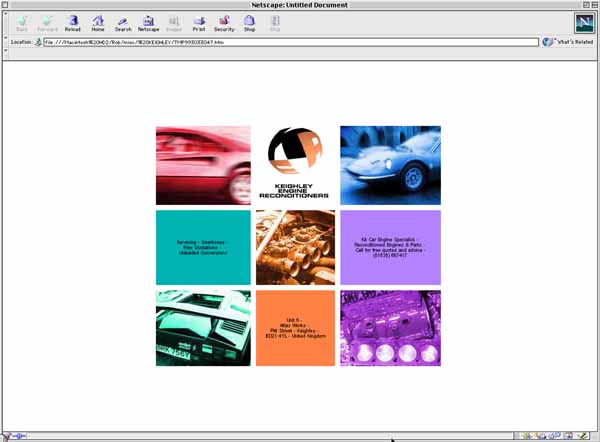Viewport: 600px width, 442px height.
Task: Collapse the empty personal toolbar handle
Action: 5,54
